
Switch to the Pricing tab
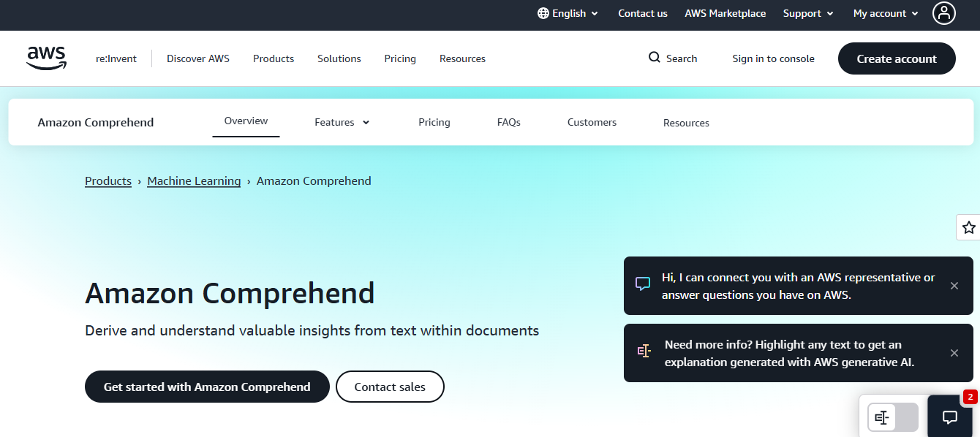[434, 122]
